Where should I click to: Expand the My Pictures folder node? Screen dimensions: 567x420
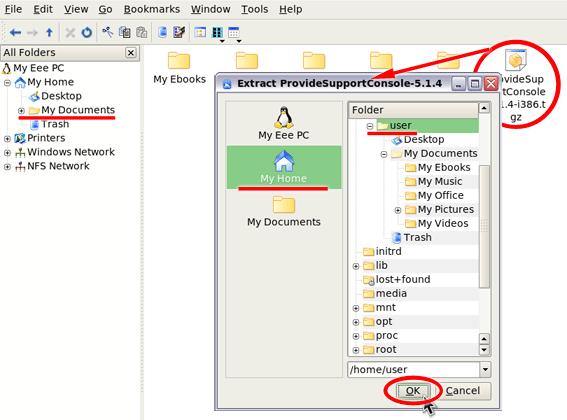(398, 210)
